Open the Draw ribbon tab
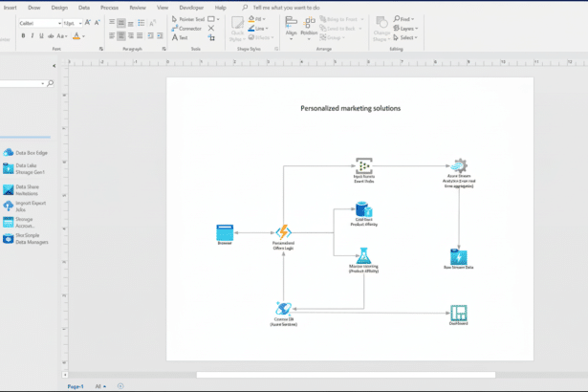 pos(33,8)
